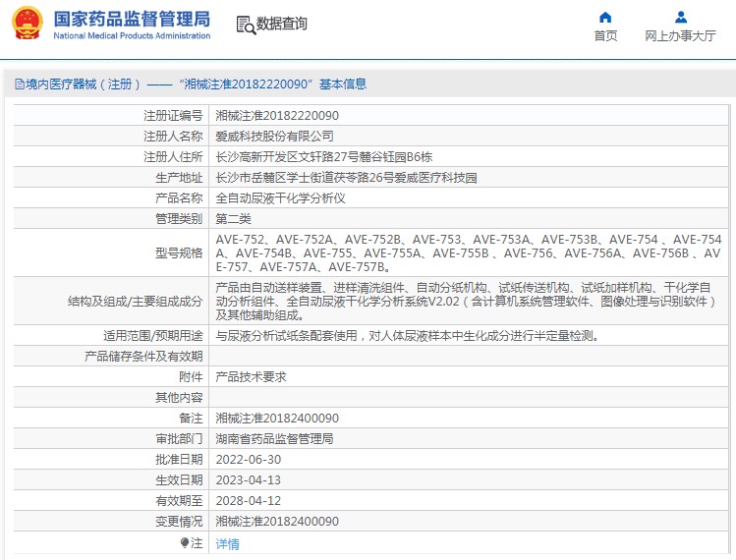Image resolution: width=736 pixels, height=560 pixels.
Task: Click the registrant name 爱威科技股份有限公司
Action: tap(274, 136)
